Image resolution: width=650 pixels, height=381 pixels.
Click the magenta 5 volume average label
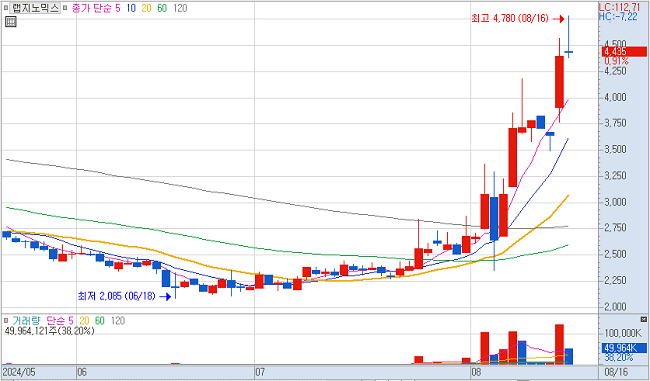click(71, 320)
